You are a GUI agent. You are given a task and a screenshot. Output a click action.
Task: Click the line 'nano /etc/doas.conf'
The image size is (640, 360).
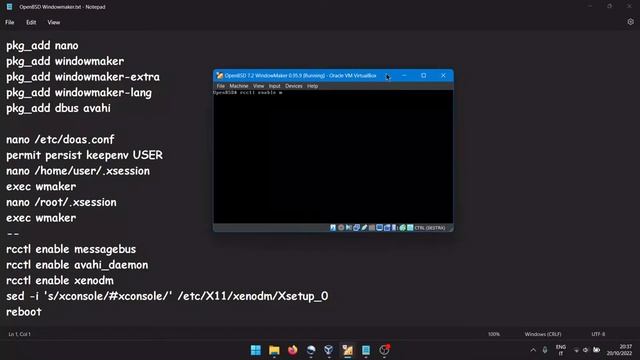coord(60,140)
